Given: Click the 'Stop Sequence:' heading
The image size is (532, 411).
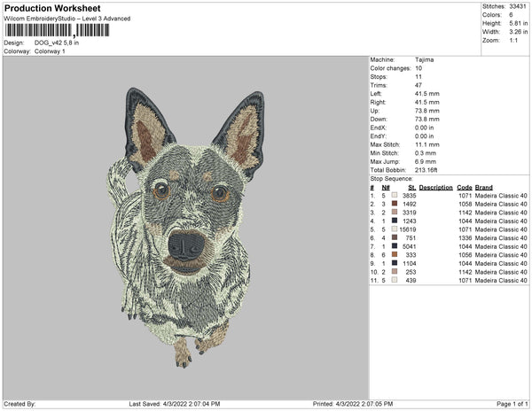Looking at the screenshot, I should click(391, 179).
